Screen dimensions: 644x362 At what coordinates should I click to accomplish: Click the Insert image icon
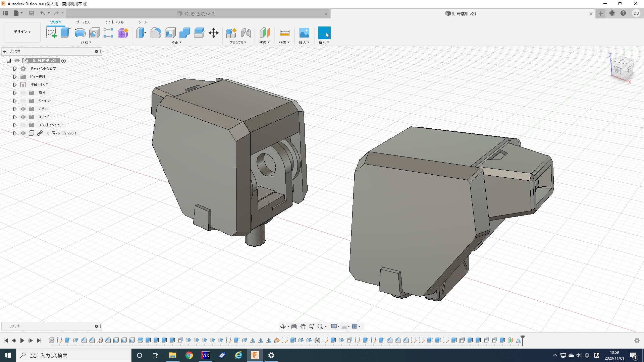pos(304,33)
